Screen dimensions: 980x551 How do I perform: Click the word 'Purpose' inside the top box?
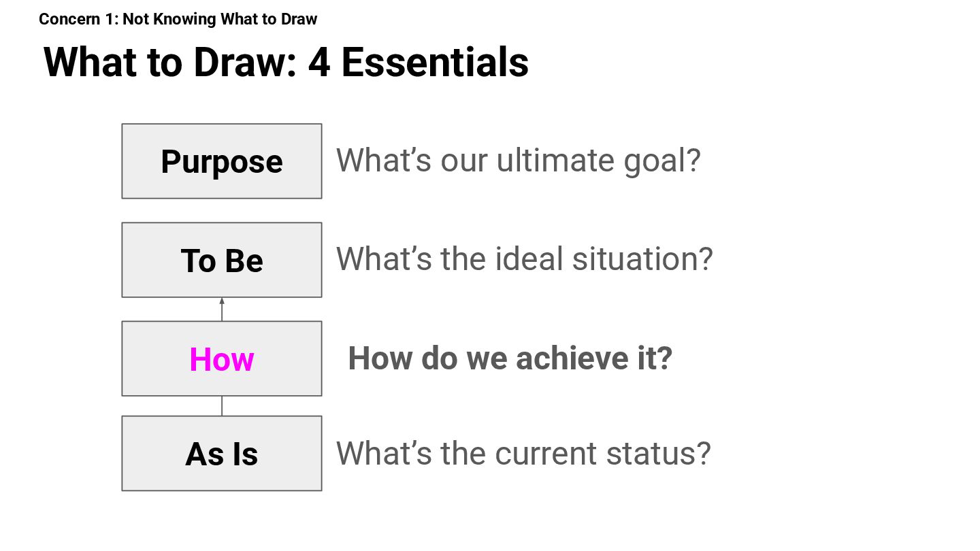222,163
